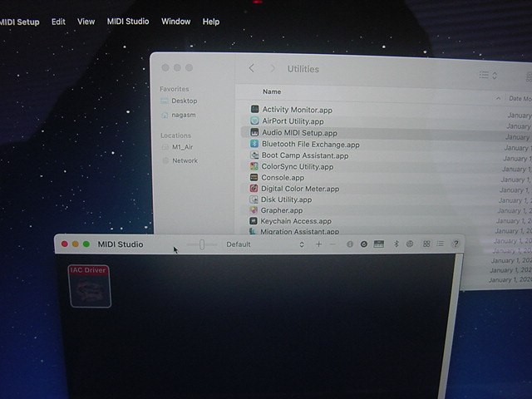Select the IAC Driver device in MIDI Studio
The image size is (532, 399).
click(x=90, y=286)
